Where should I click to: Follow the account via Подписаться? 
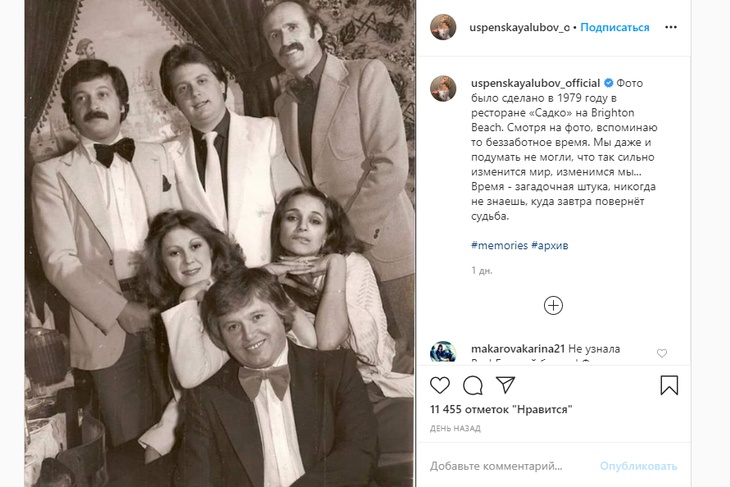(x=615, y=27)
